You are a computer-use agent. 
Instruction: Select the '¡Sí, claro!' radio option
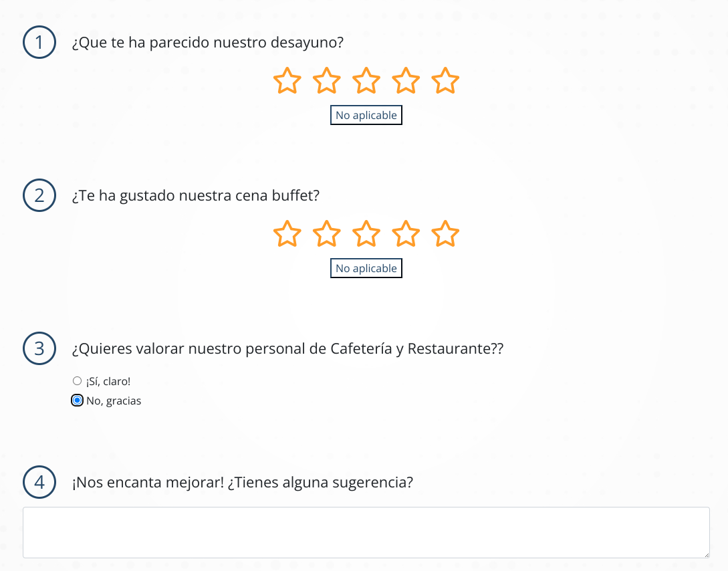pyautogui.click(x=77, y=381)
